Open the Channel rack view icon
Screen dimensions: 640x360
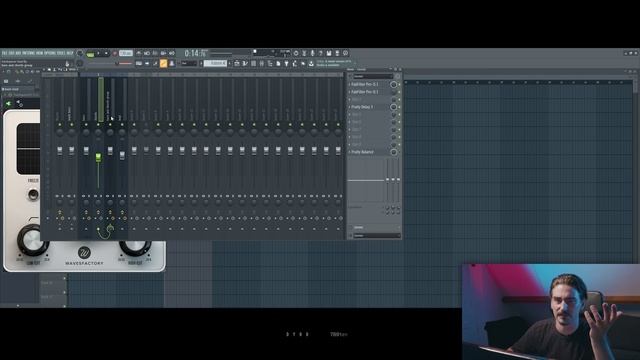(x=253, y=63)
